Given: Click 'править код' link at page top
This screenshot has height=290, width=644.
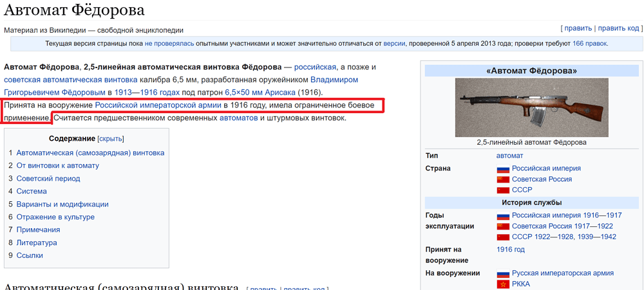Looking at the screenshot, I should tap(618, 28).
